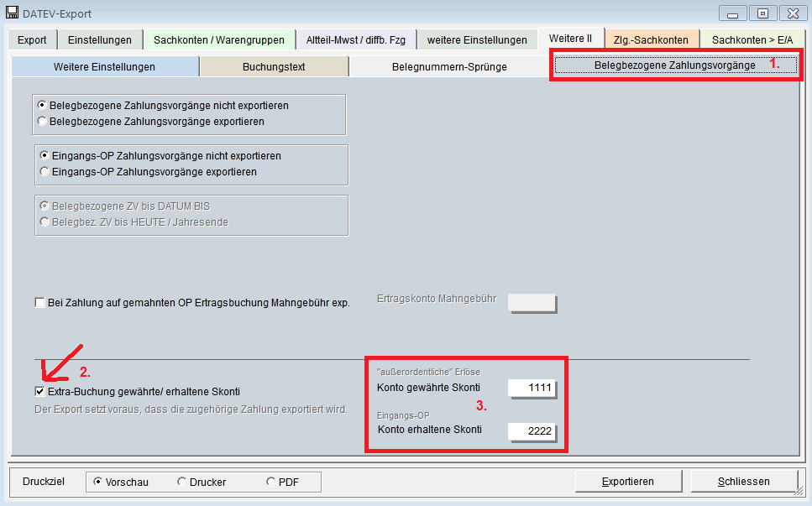Click the note 'Der Export setzt voraus' text
The image size is (812, 506).
point(191,409)
